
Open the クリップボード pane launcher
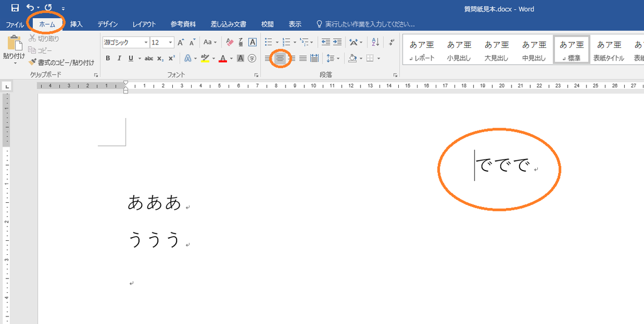(x=96, y=76)
